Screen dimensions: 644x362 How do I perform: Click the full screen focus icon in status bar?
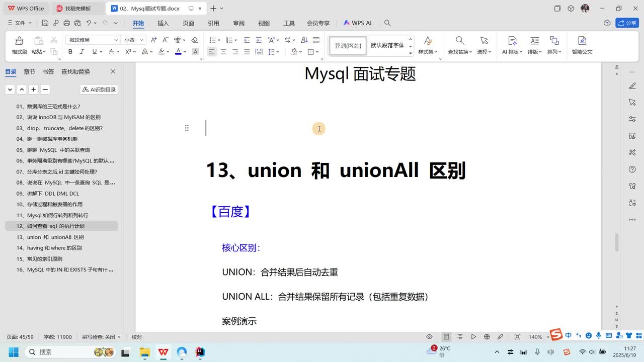(517, 337)
